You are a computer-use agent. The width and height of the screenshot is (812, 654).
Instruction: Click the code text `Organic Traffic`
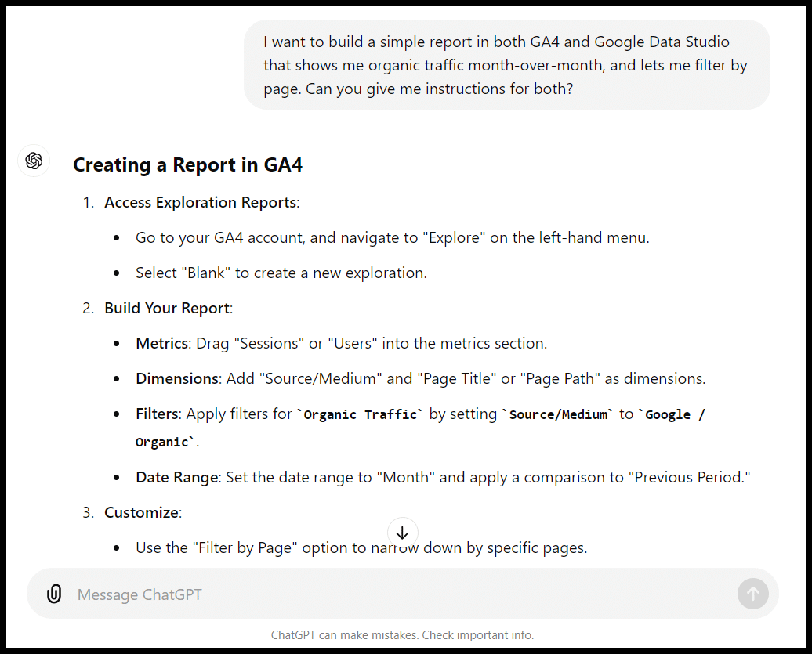point(360,414)
